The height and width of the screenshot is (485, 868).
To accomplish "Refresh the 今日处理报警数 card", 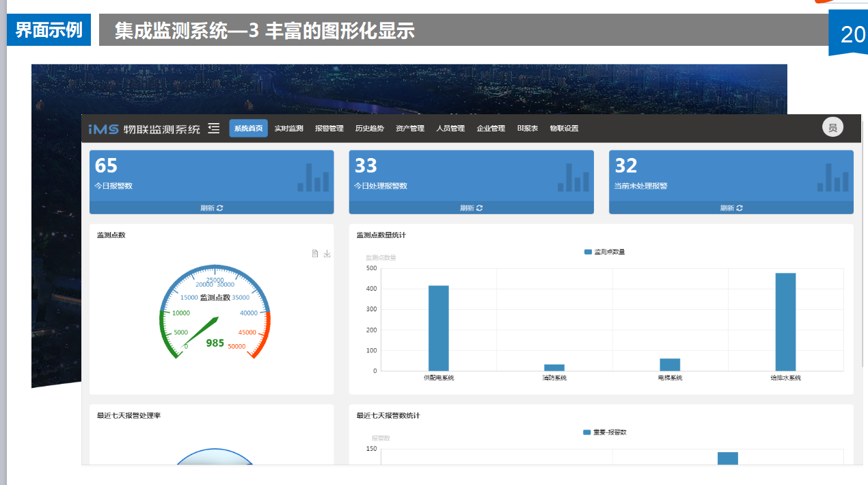I will [x=472, y=208].
